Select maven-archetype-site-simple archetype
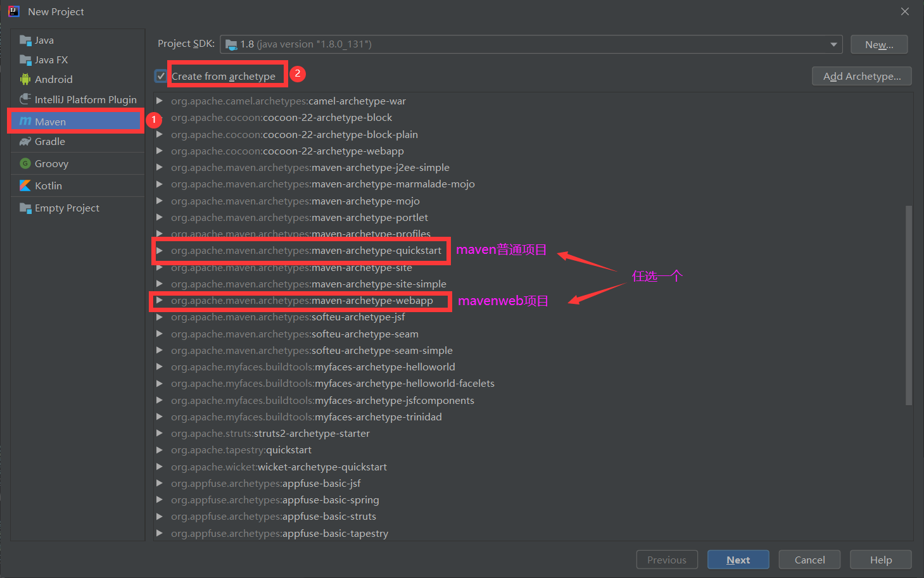The height and width of the screenshot is (578, 924). (308, 284)
